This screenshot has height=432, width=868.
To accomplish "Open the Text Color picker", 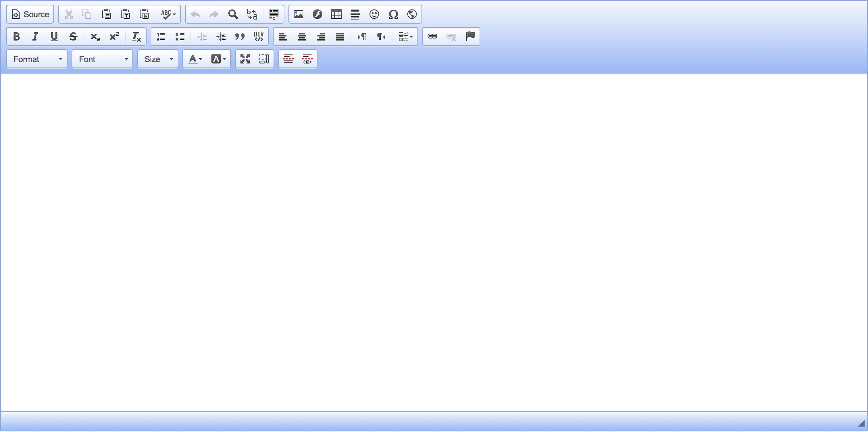I will 195,59.
